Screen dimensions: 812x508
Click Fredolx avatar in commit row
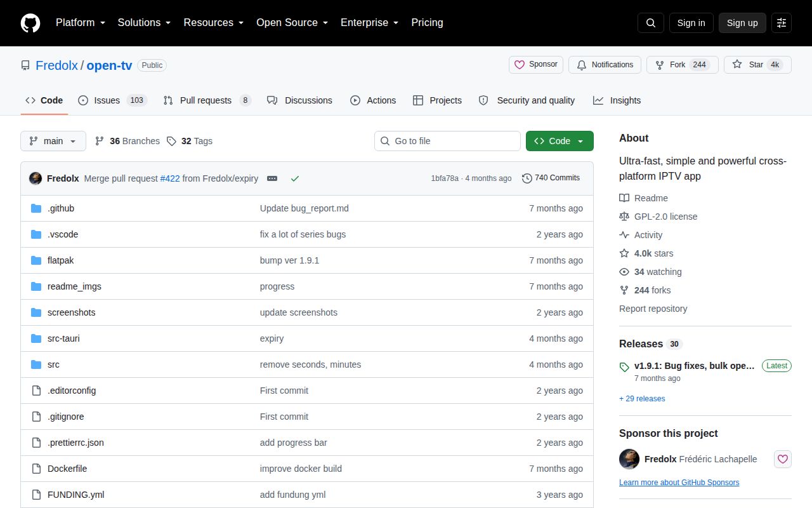[x=36, y=178]
